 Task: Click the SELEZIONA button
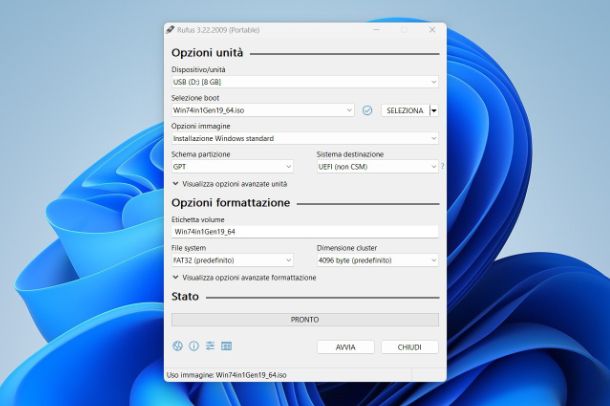tap(405, 111)
